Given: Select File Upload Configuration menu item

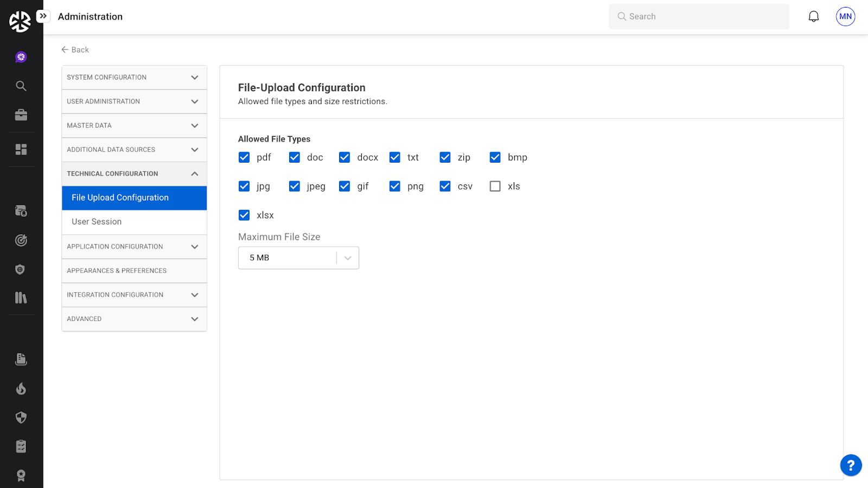Looking at the screenshot, I should pyautogui.click(x=134, y=198).
